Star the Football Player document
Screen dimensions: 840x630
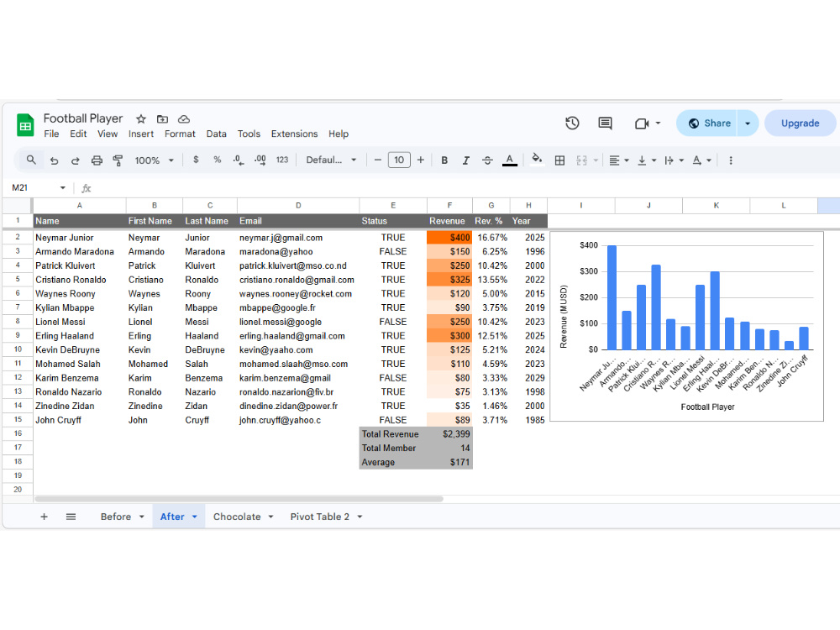[141, 119]
